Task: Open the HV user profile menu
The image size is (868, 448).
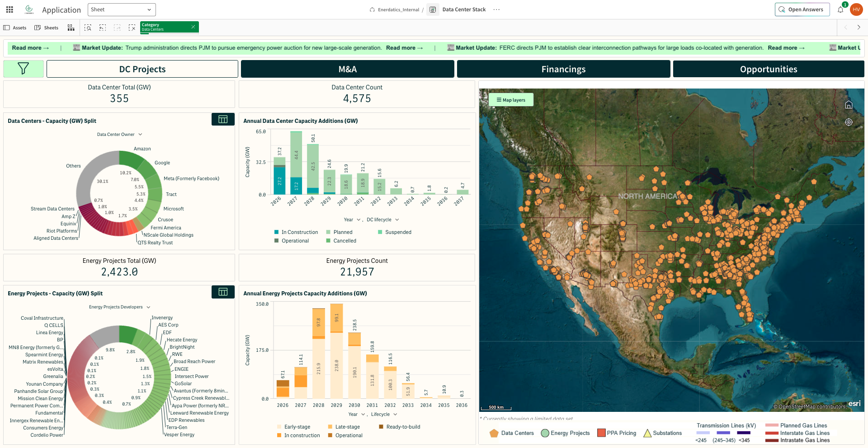Action: click(x=856, y=9)
